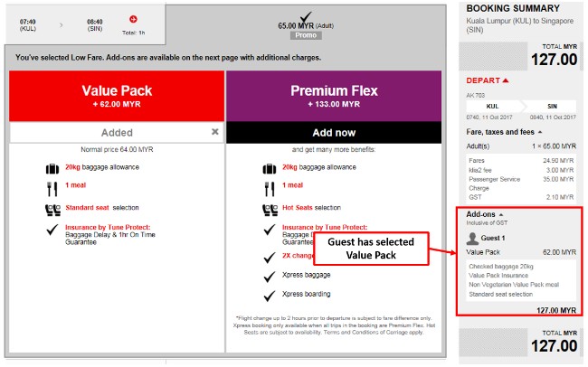
Task: Collapse the Add-ons section
Action: click(x=502, y=213)
